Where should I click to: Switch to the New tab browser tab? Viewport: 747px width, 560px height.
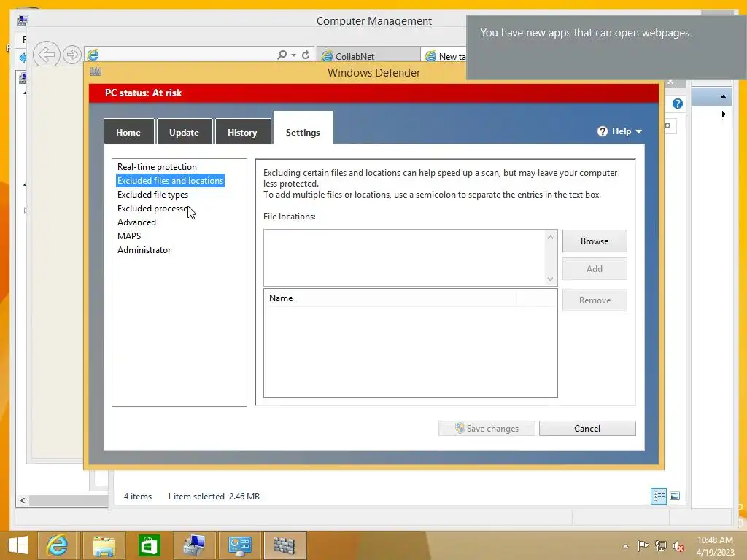click(x=445, y=56)
